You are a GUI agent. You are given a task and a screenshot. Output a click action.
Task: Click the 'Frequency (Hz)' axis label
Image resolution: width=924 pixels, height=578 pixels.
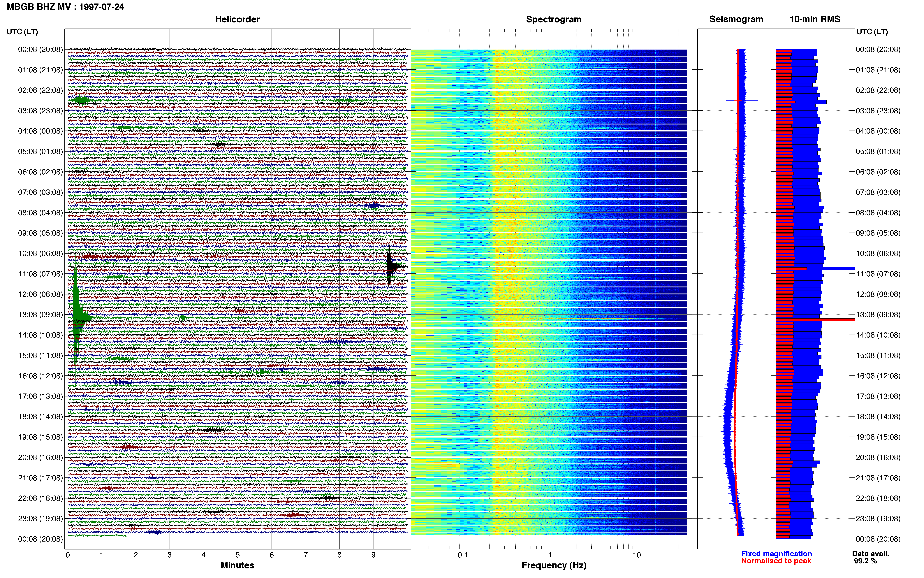tap(554, 565)
